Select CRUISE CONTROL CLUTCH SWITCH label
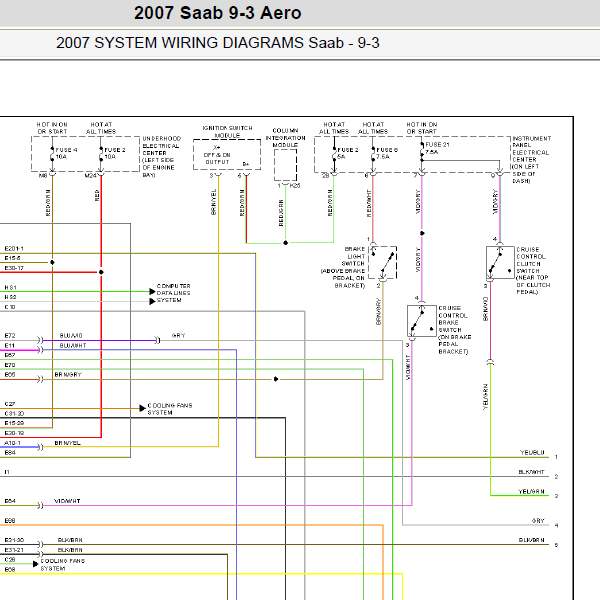 533,271
